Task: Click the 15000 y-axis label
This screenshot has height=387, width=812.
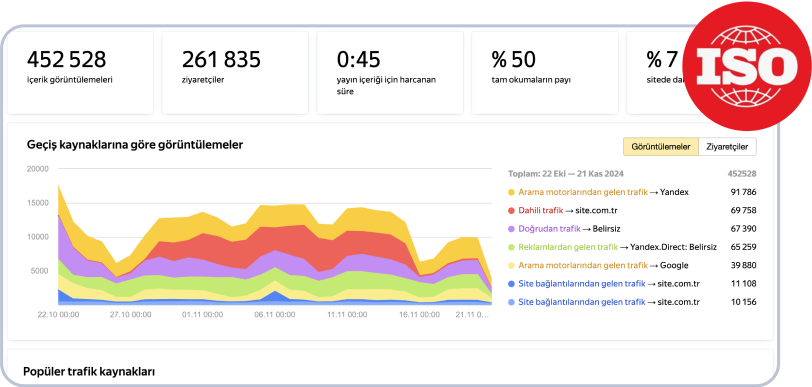Action: click(37, 203)
